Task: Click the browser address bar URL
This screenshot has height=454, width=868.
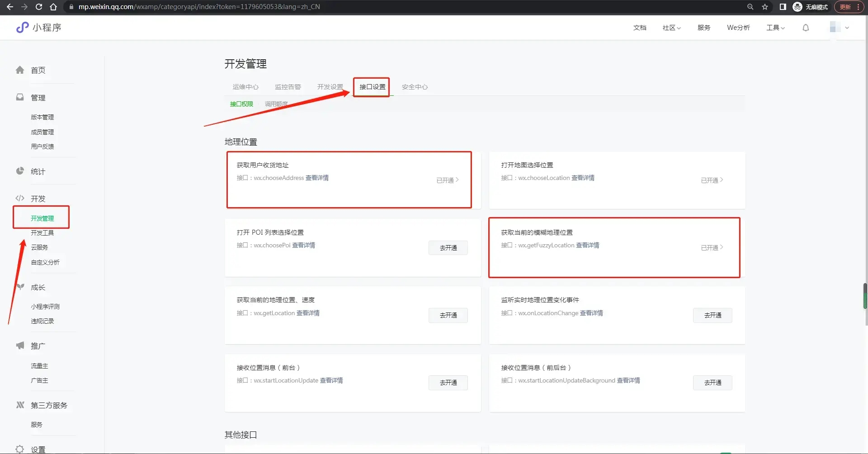Action: click(x=199, y=7)
